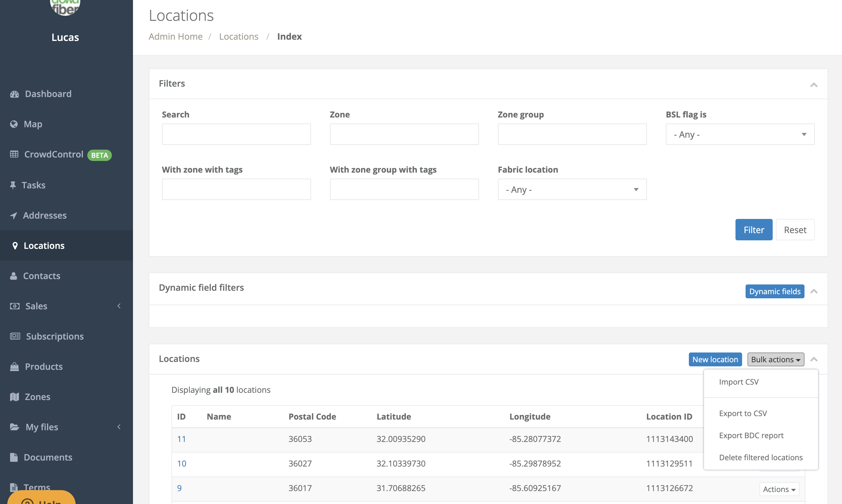Collapse the Filters panel chevron

click(814, 85)
